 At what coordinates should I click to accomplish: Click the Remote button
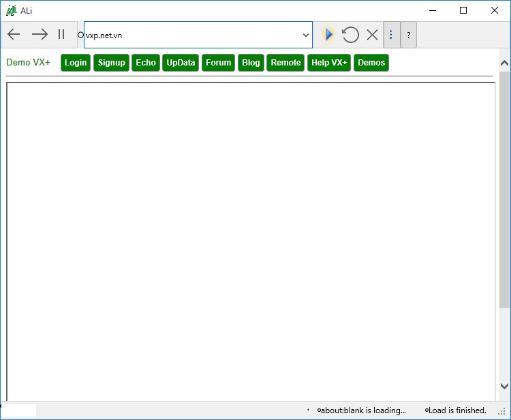(x=285, y=63)
